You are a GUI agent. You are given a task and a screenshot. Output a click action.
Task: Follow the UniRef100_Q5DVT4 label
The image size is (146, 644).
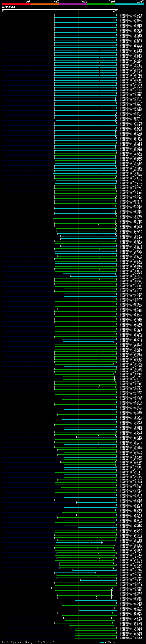point(131,67)
